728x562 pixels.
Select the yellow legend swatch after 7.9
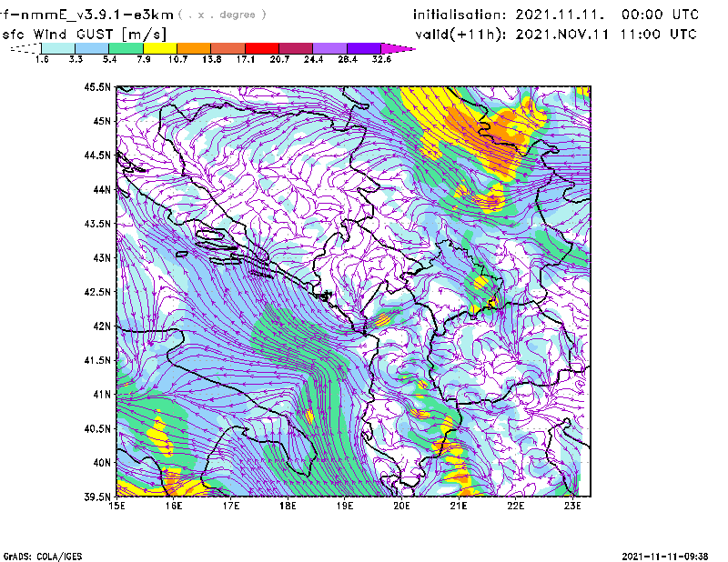[x=160, y=48]
